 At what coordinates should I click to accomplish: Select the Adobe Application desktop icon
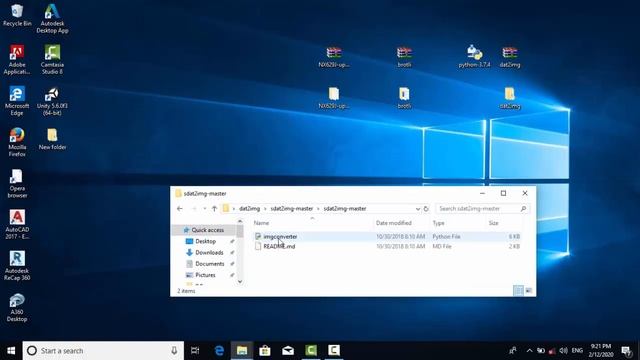pyautogui.click(x=17, y=60)
